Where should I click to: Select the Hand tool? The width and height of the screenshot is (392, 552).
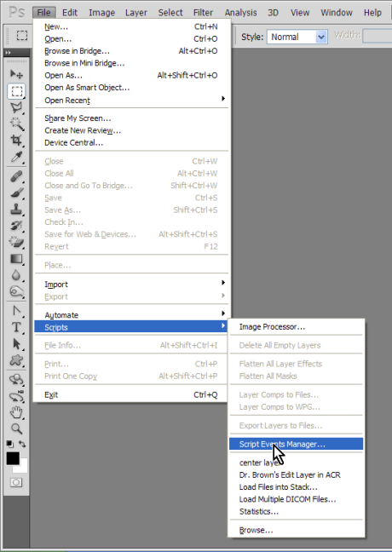click(x=16, y=412)
